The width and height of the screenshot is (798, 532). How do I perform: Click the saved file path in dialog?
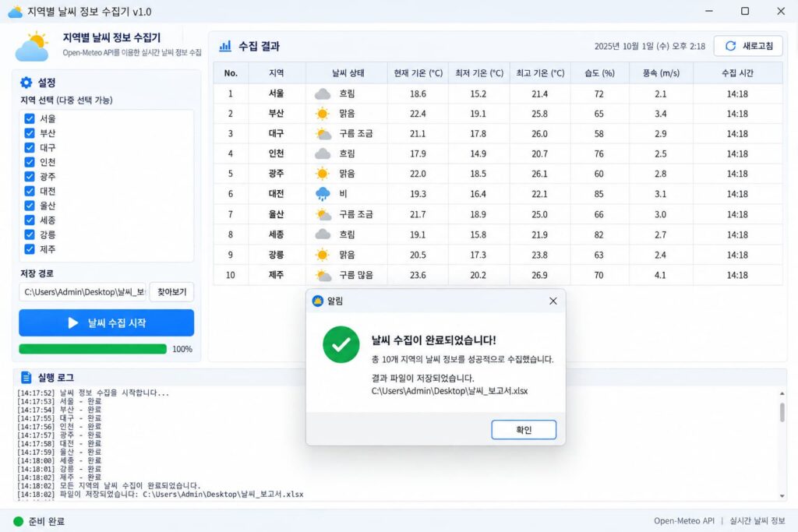tap(450, 391)
